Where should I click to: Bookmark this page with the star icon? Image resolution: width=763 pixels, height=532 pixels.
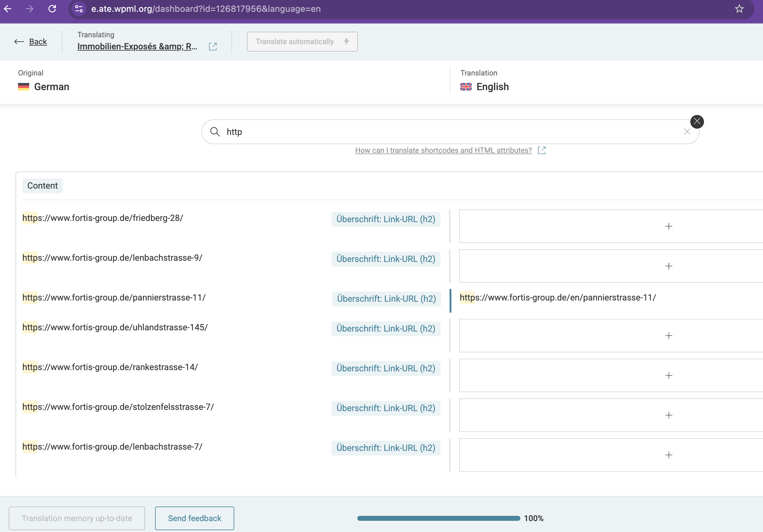coord(739,9)
